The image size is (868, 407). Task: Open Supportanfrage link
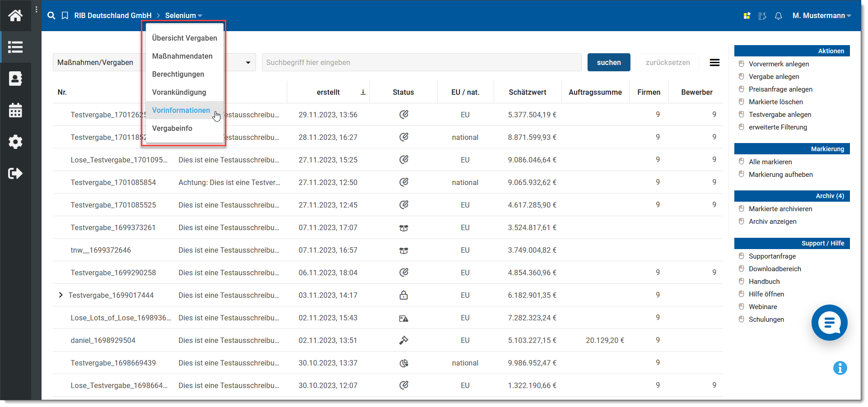pos(772,256)
